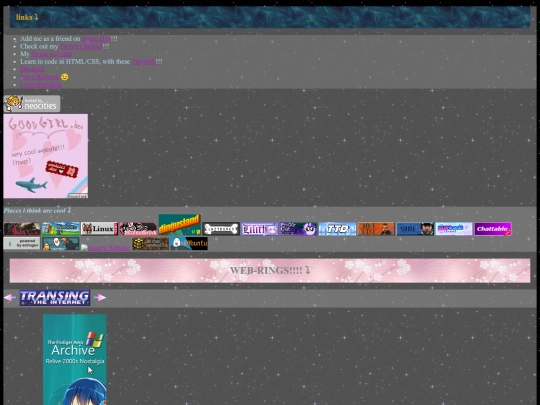Open the HTML/CSS Tutorials link
This screenshot has width=540, height=405.
144,62
